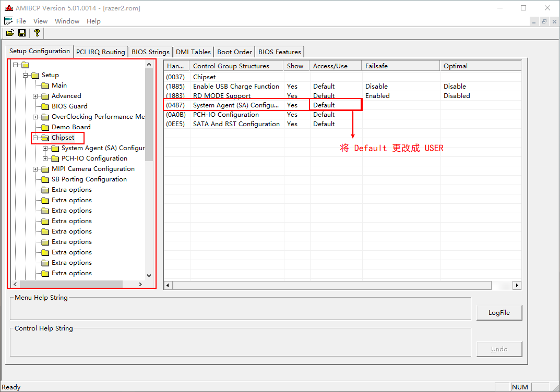Open the Window menu
The image size is (560, 392).
67,21
